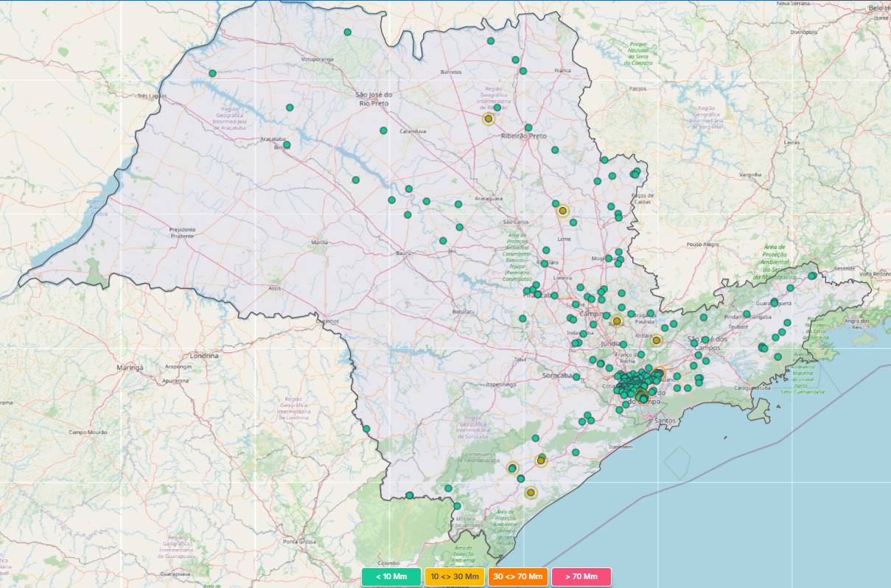891x588 pixels.
Task: Toggle the green '< 10 Mm' legend filter
Action: [391, 576]
